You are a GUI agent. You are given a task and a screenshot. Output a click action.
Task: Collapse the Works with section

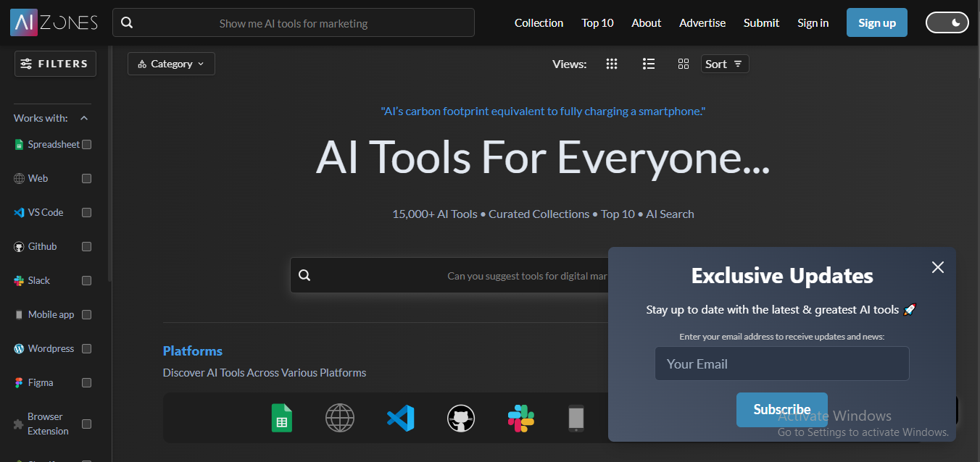[84, 118]
